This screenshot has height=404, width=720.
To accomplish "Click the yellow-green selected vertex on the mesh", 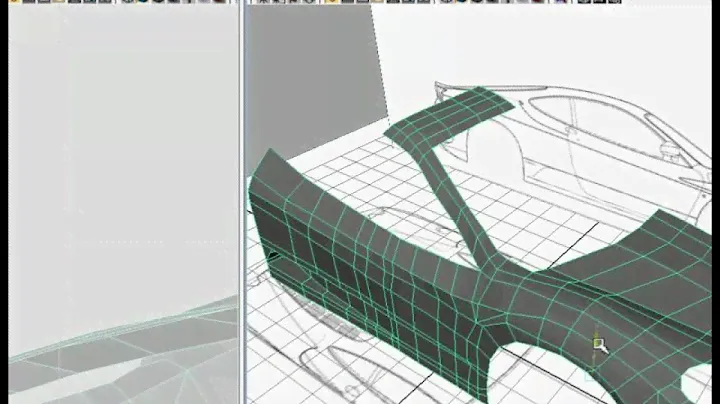I will pos(598,344).
